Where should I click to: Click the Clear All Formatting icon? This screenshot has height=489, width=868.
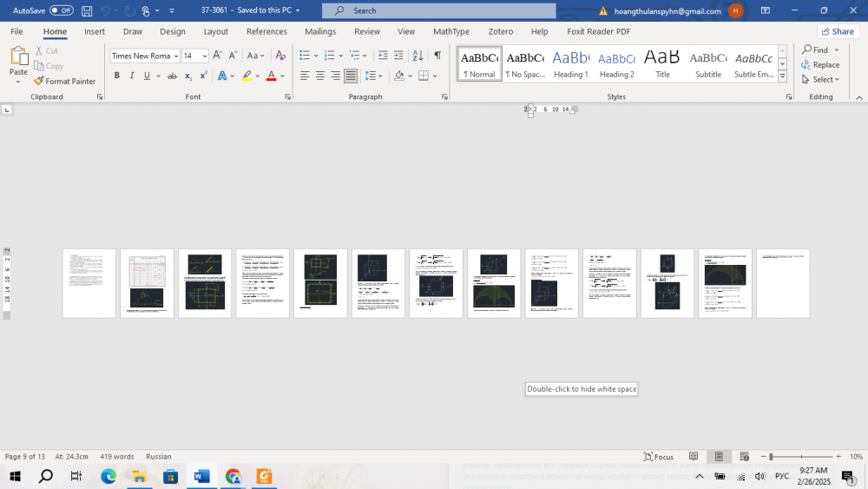click(280, 56)
